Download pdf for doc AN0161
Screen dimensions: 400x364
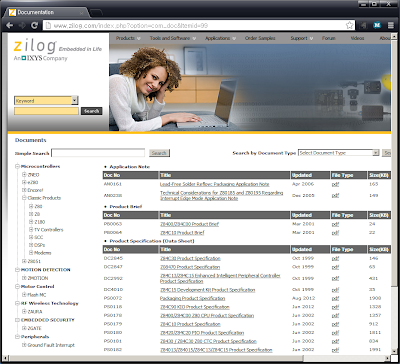coord(335,184)
